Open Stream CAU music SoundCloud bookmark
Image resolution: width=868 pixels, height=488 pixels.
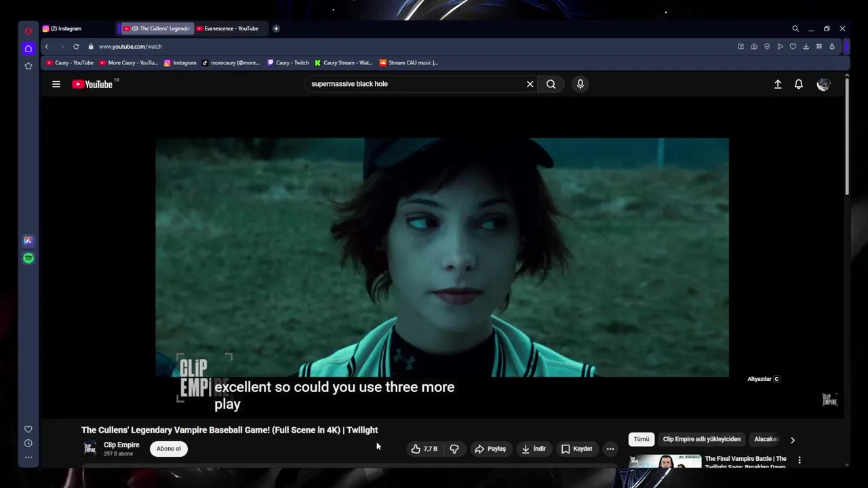point(409,63)
